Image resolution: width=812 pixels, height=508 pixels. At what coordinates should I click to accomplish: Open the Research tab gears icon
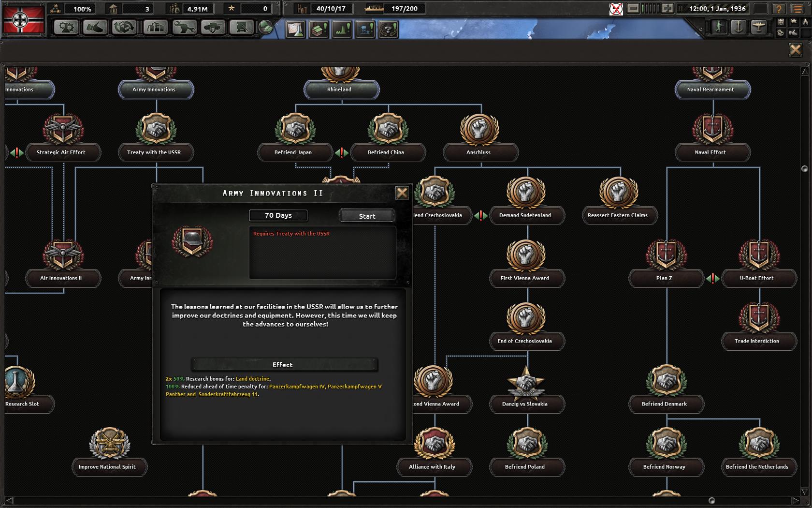[66, 28]
